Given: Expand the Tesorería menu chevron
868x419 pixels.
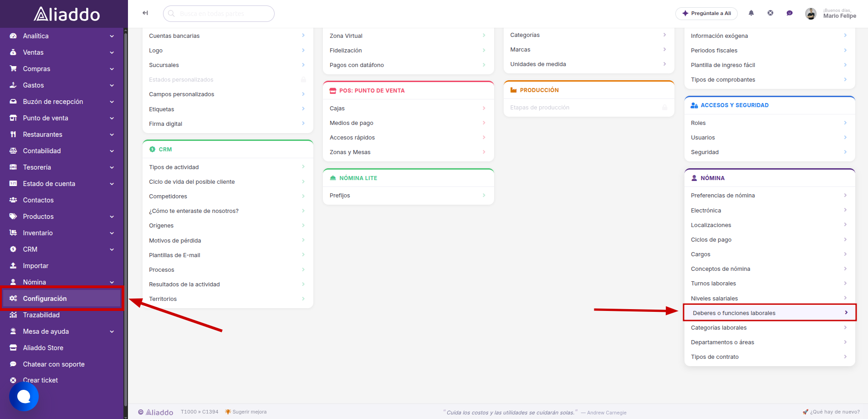Looking at the screenshot, I should (x=112, y=167).
